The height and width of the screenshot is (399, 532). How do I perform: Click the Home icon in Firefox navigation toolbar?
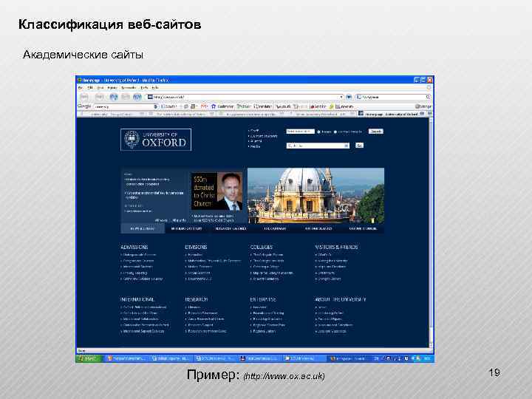[137, 97]
